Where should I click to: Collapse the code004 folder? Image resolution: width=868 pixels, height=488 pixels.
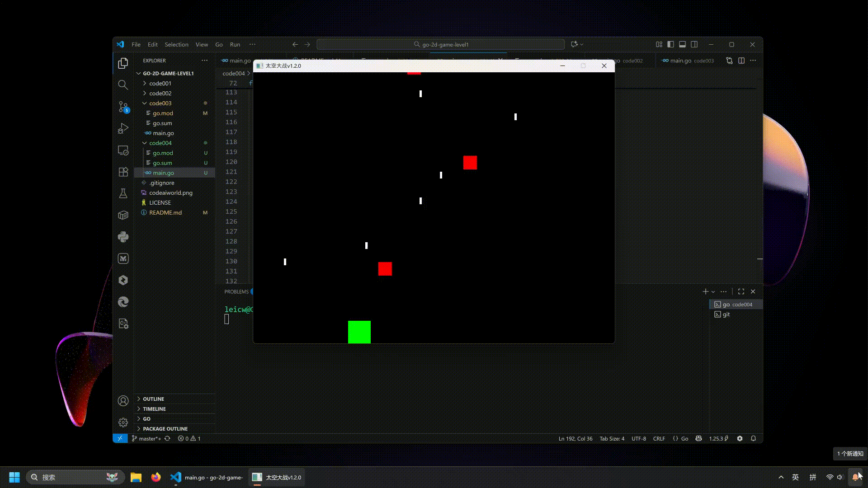coord(160,143)
